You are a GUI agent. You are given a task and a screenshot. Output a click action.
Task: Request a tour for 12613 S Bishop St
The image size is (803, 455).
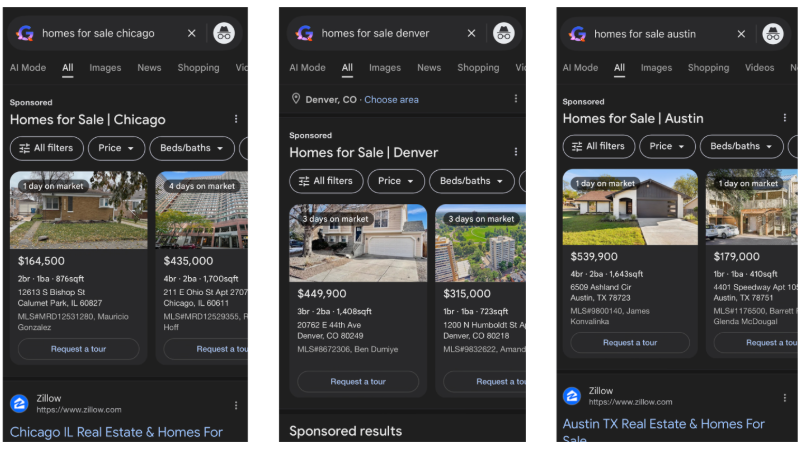78,349
